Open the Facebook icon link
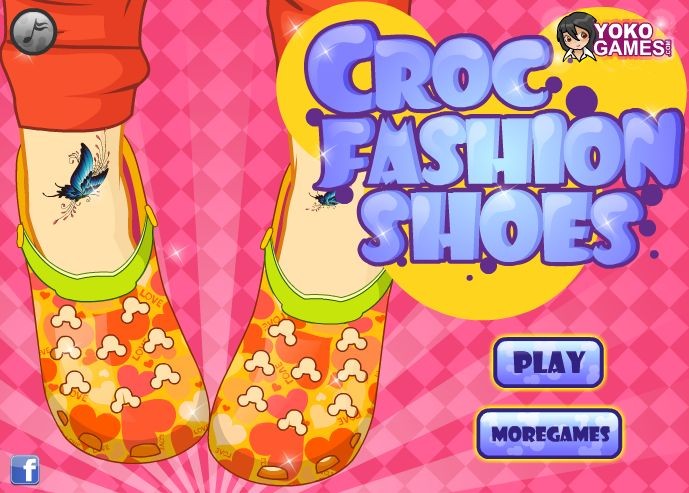This screenshot has height=493, width=689. tap(25, 470)
